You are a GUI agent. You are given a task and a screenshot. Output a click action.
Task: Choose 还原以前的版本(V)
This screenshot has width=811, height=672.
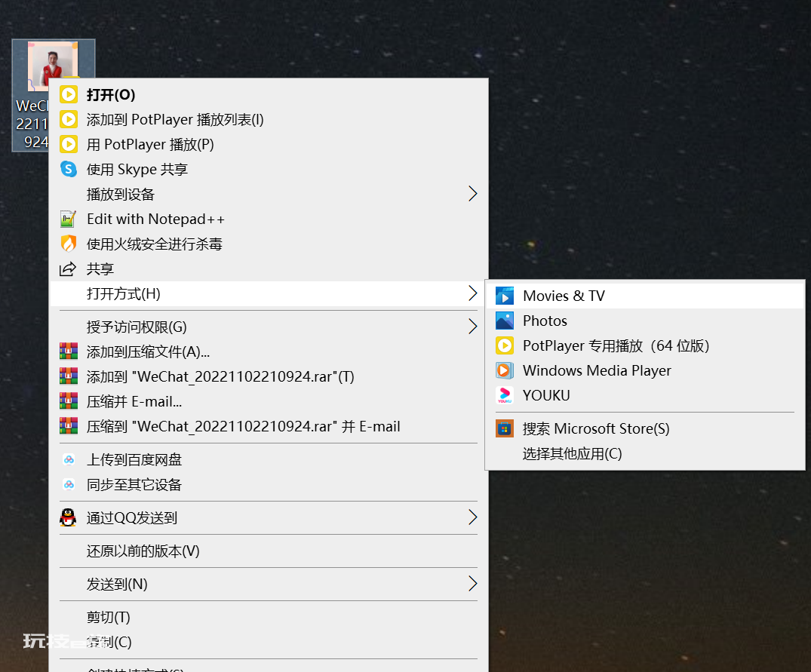click(269, 551)
